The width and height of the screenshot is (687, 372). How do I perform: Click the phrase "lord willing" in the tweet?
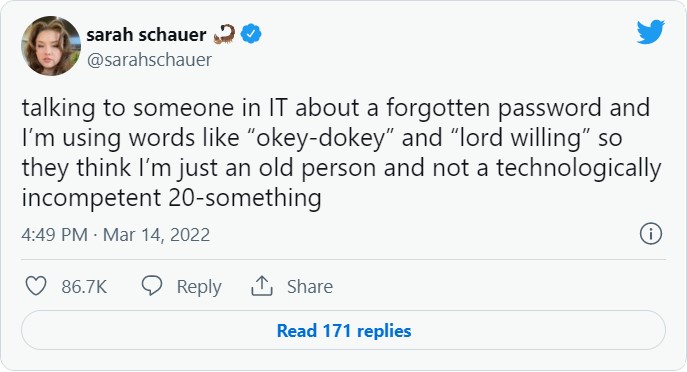click(520, 138)
